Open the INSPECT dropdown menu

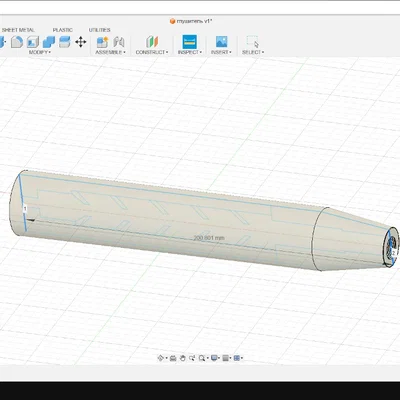(x=190, y=52)
